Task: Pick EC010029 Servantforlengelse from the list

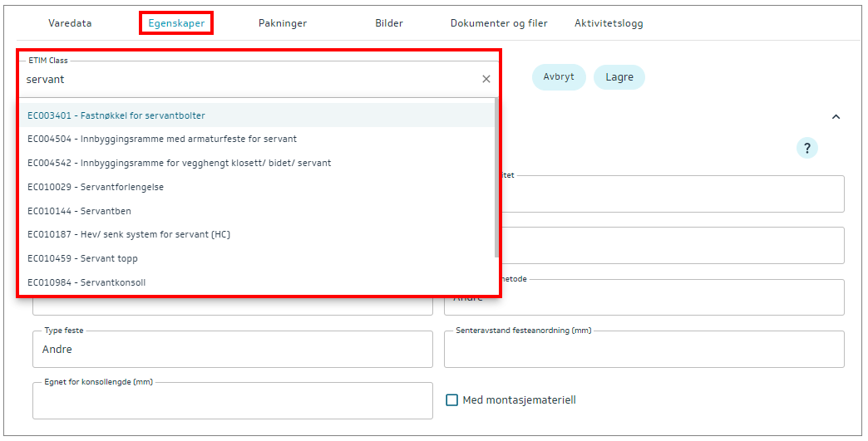Action: click(x=96, y=188)
